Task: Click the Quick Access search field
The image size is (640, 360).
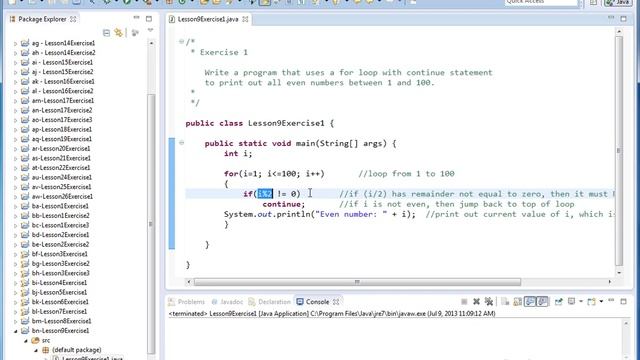Action: tap(541, 2)
